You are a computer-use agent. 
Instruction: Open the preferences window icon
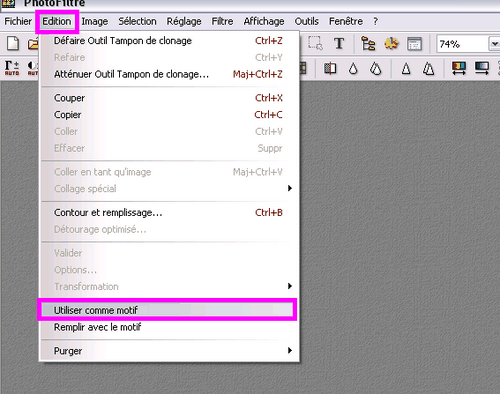point(414,44)
